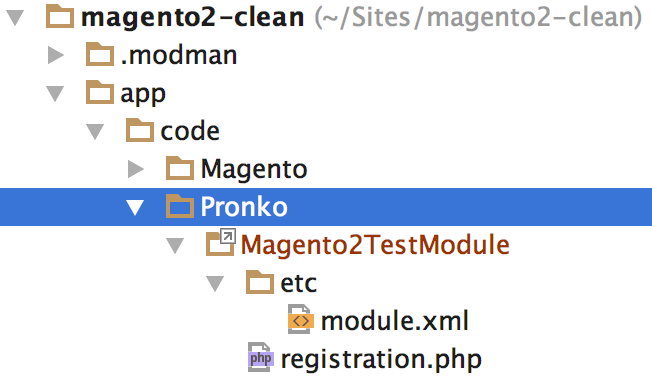
Task: Click the .modman folder icon
Action: coord(100,55)
